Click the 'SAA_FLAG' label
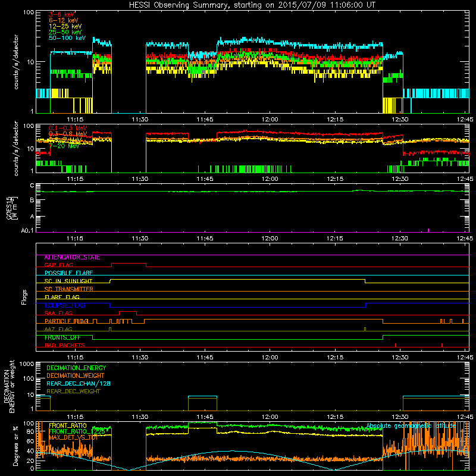 point(58,314)
